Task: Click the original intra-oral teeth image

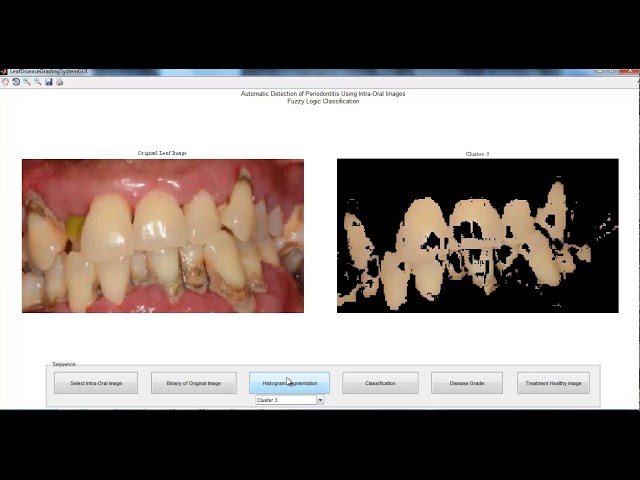Action: point(163,236)
